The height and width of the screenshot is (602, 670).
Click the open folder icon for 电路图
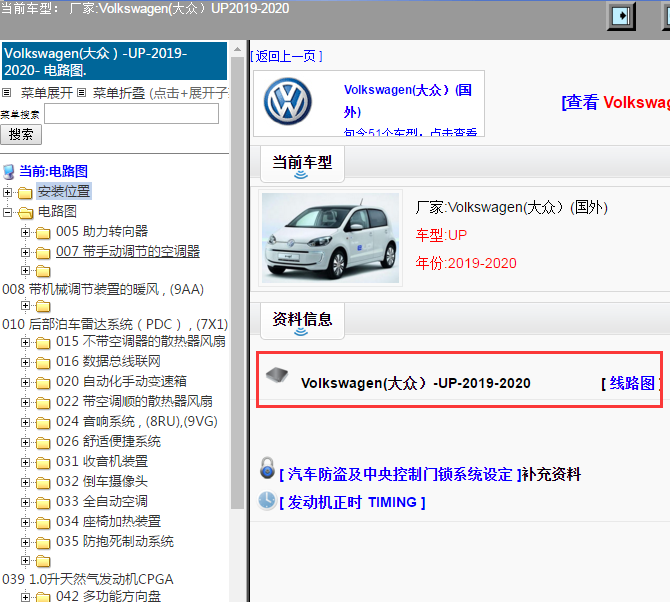[26, 212]
